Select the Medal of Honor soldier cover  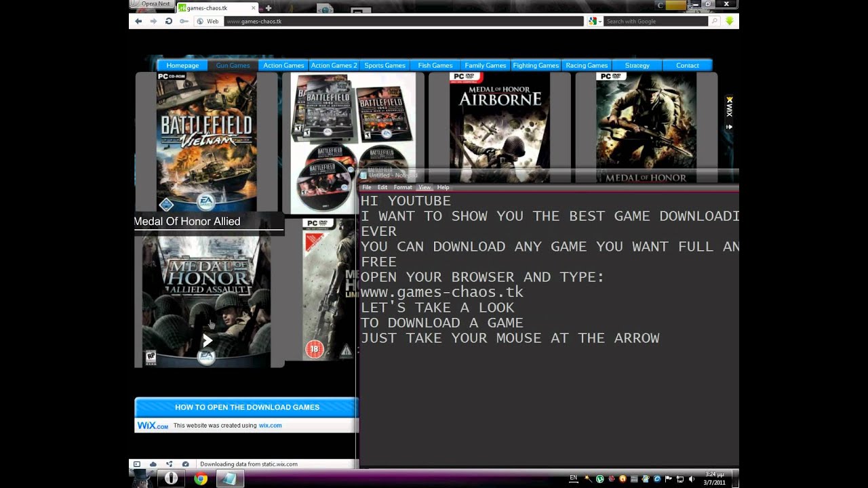point(646,128)
